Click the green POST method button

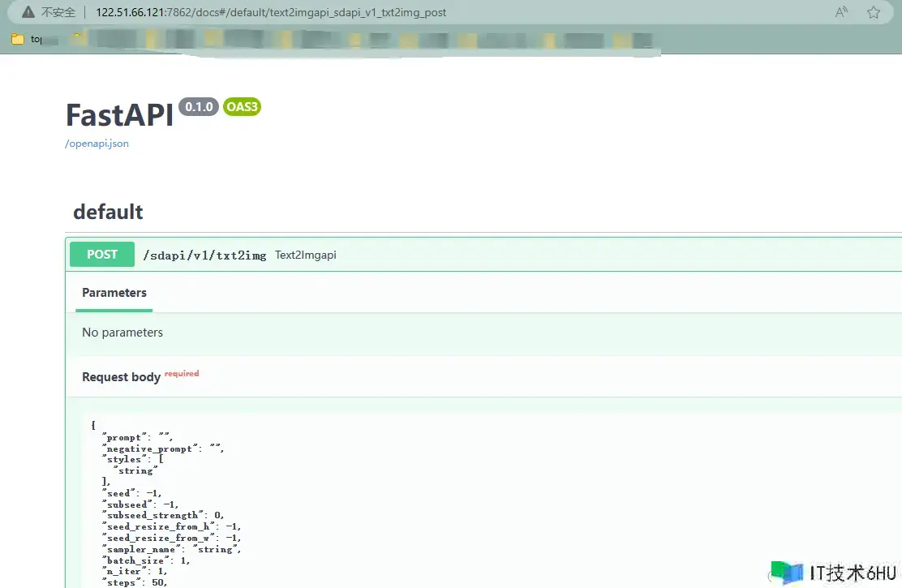(x=102, y=255)
